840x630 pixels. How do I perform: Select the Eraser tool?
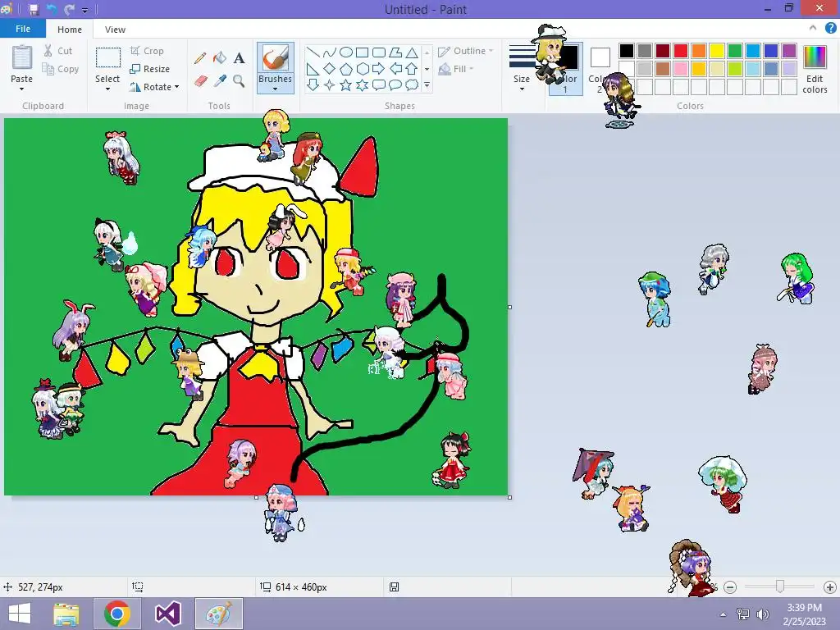tap(200, 81)
